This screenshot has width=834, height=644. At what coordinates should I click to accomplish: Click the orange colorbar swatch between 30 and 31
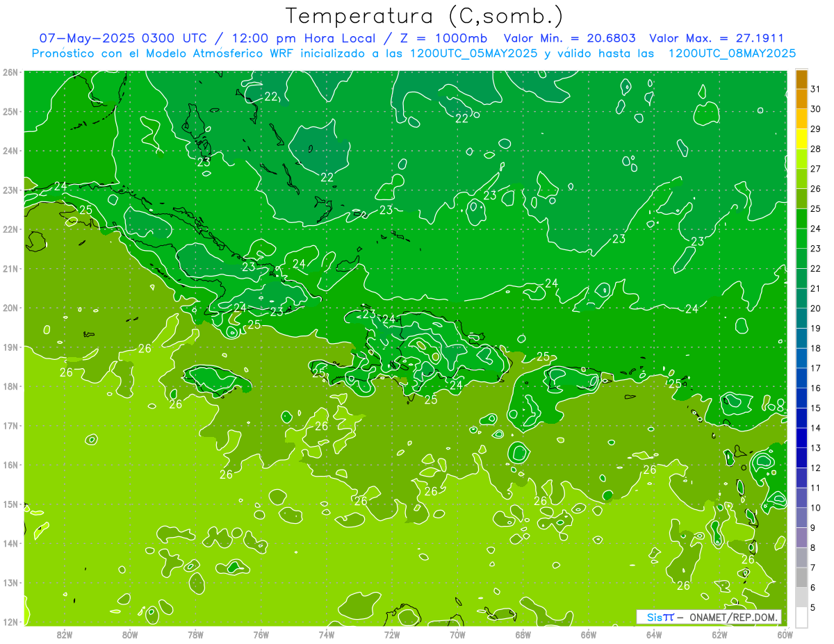tap(801, 99)
